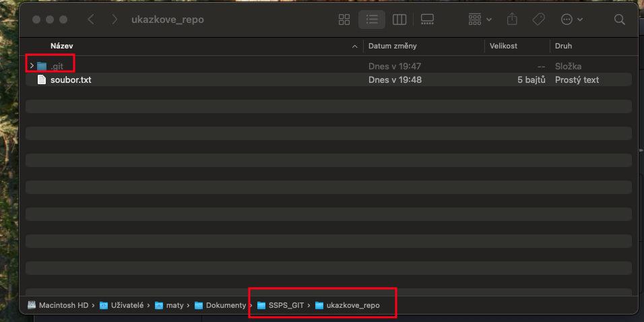This screenshot has width=644, height=322.
Task: Click maty home folder in path bar
Action: pos(169,305)
